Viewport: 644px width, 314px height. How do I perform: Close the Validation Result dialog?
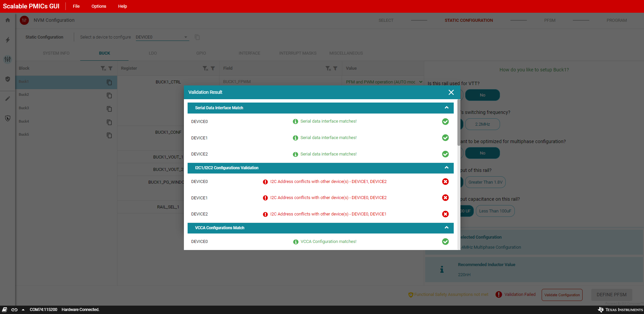point(451,92)
